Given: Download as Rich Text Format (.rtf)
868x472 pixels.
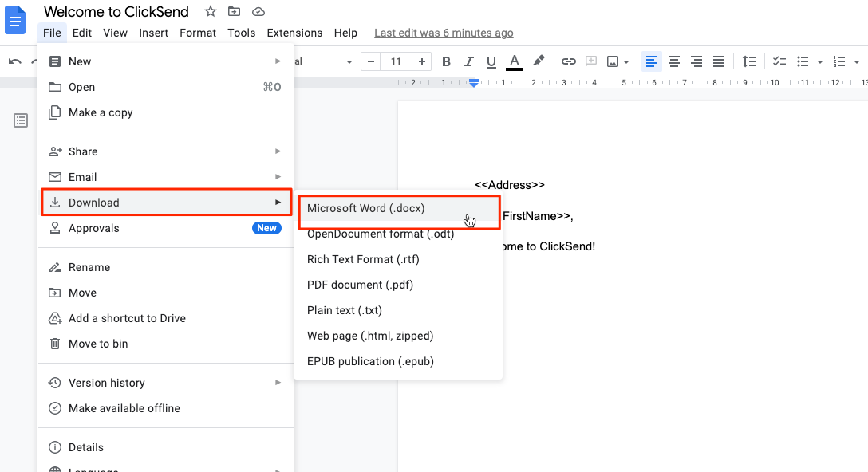Looking at the screenshot, I should coord(398,259).
